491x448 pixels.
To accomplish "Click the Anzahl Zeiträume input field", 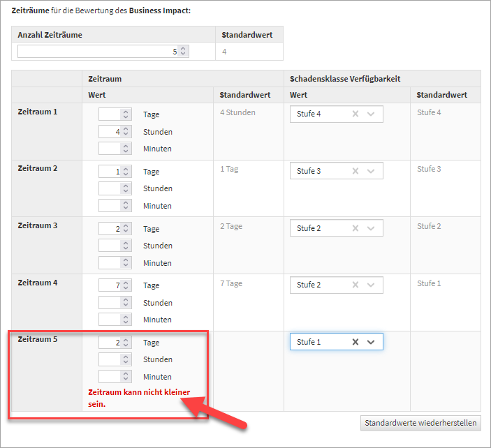I will [x=96, y=51].
